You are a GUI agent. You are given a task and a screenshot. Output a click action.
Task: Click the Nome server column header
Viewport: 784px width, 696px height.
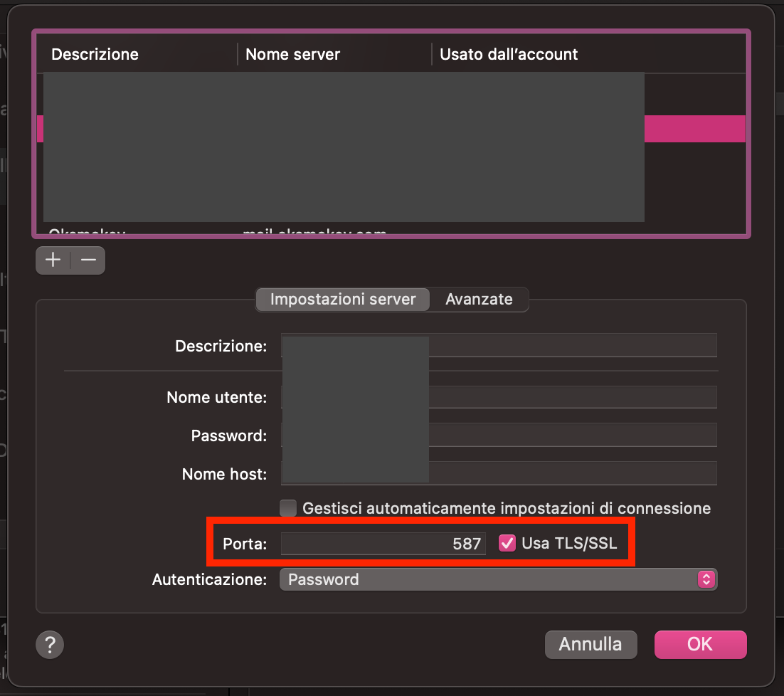click(292, 54)
